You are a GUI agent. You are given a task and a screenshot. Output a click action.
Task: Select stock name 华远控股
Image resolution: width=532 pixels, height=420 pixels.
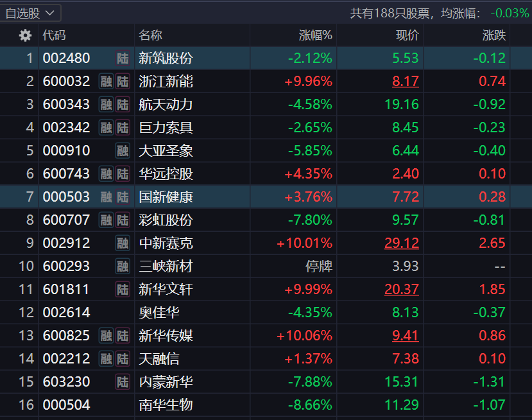pos(166,174)
